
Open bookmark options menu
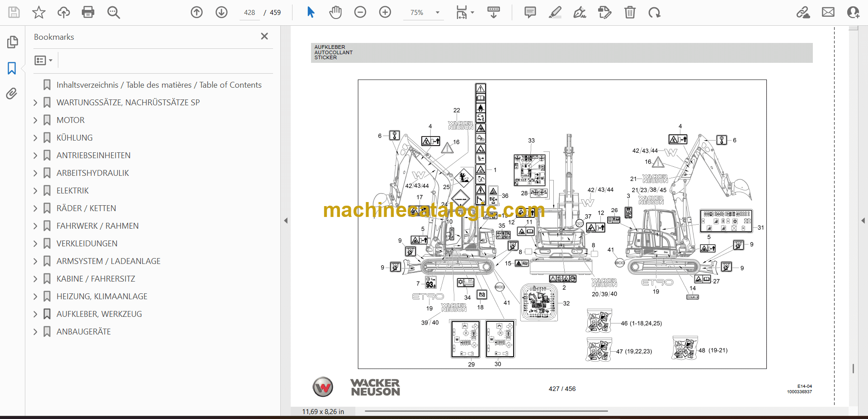click(43, 60)
